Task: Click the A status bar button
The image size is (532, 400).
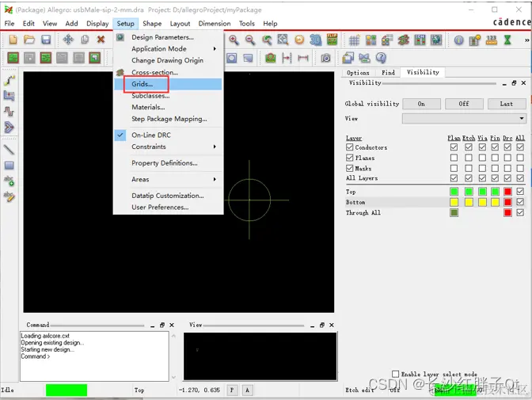Action: pos(247,390)
